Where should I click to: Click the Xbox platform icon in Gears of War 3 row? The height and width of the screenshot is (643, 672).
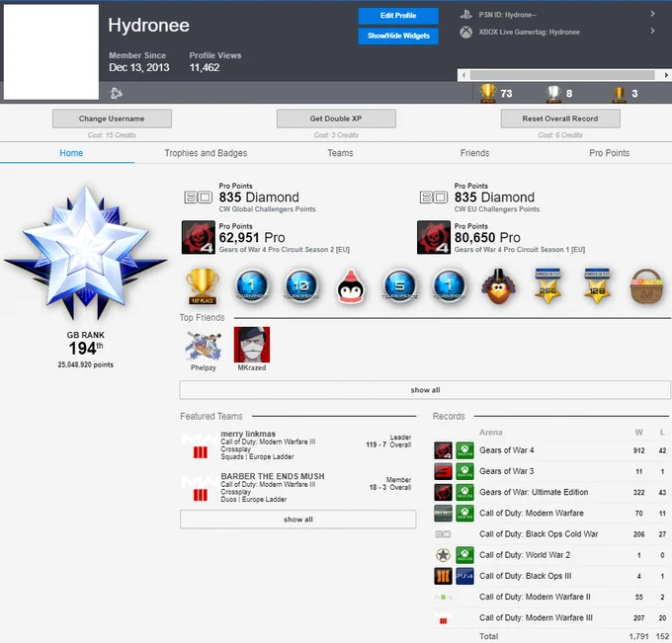point(464,471)
